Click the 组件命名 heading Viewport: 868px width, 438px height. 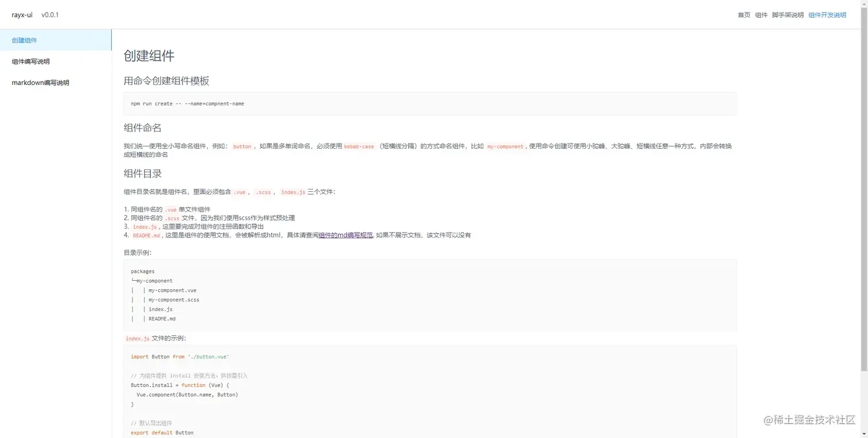142,127
